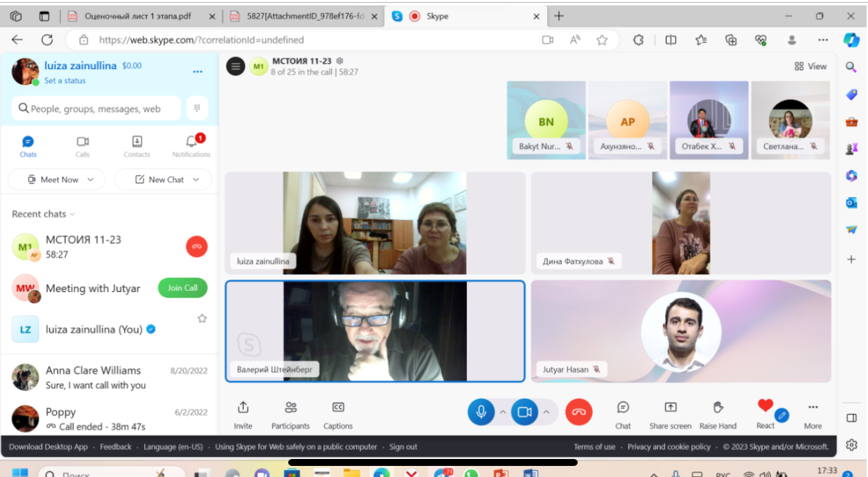Expand camera options chevron

tap(546, 412)
